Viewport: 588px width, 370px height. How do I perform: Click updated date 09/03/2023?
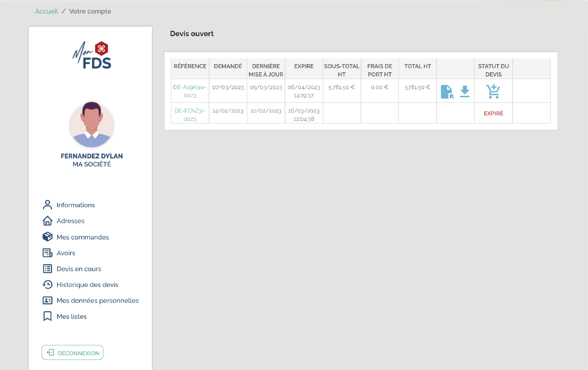pos(266,87)
